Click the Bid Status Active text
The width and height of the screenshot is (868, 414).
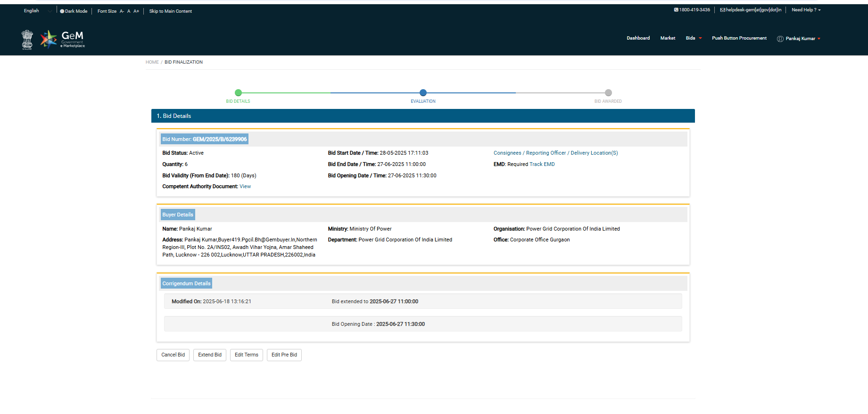coord(183,153)
